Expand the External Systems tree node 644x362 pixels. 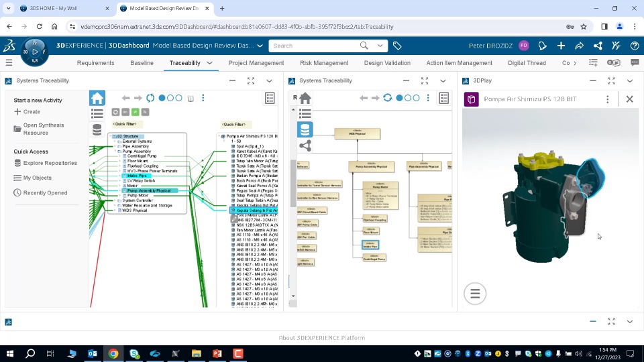pyautogui.click(x=115, y=141)
